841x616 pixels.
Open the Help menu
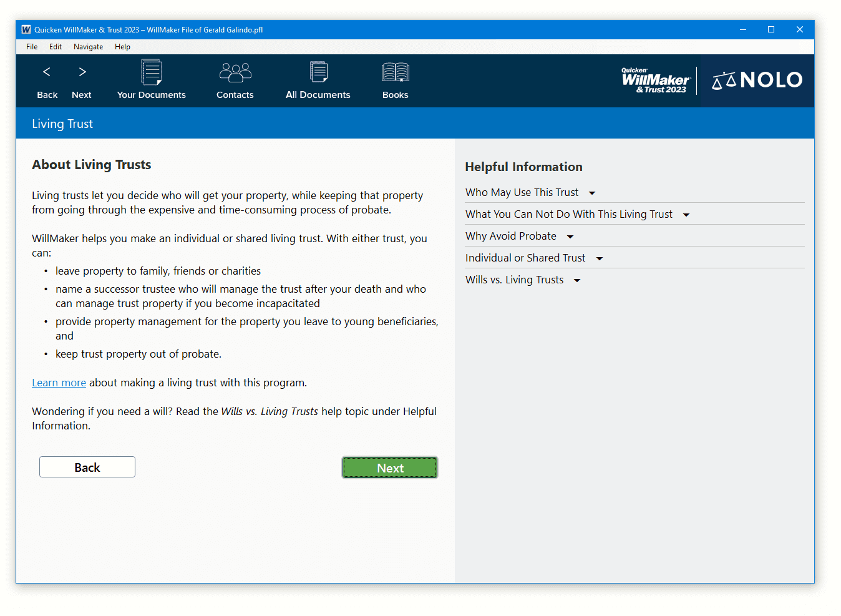click(122, 46)
